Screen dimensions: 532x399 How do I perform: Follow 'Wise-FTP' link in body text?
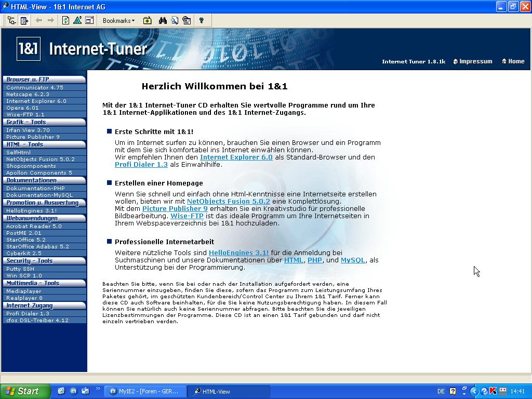point(187,216)
